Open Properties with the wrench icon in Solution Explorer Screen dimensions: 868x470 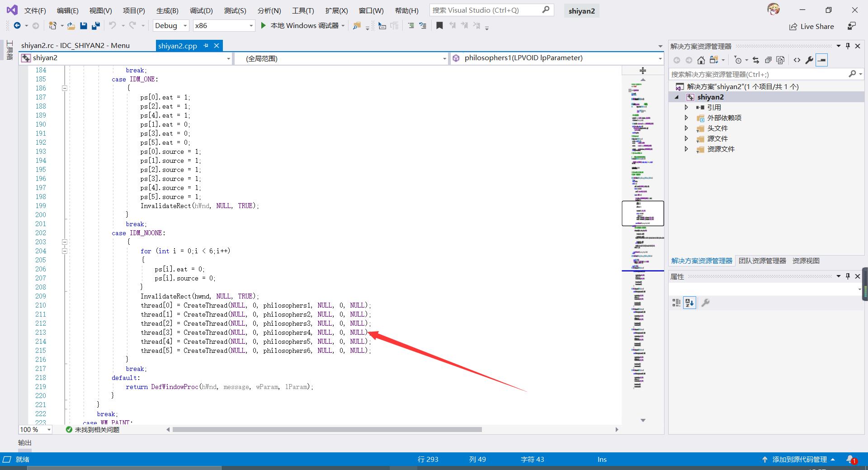pyautogui.click(x=809, y=60)
